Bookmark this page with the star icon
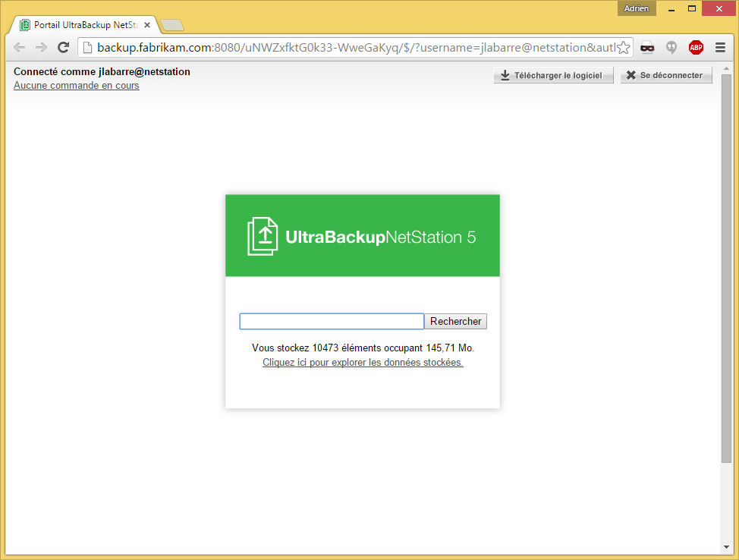 [623, 48]
